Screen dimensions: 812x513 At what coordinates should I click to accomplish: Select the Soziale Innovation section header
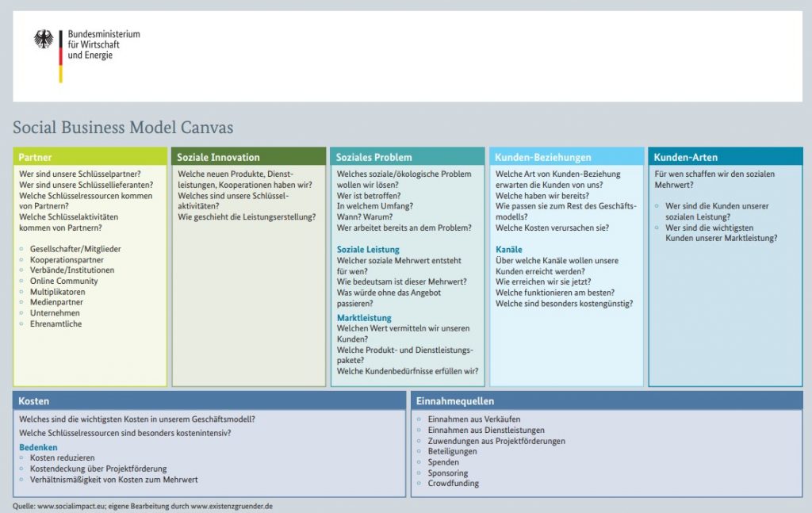[x=218, y=157]
